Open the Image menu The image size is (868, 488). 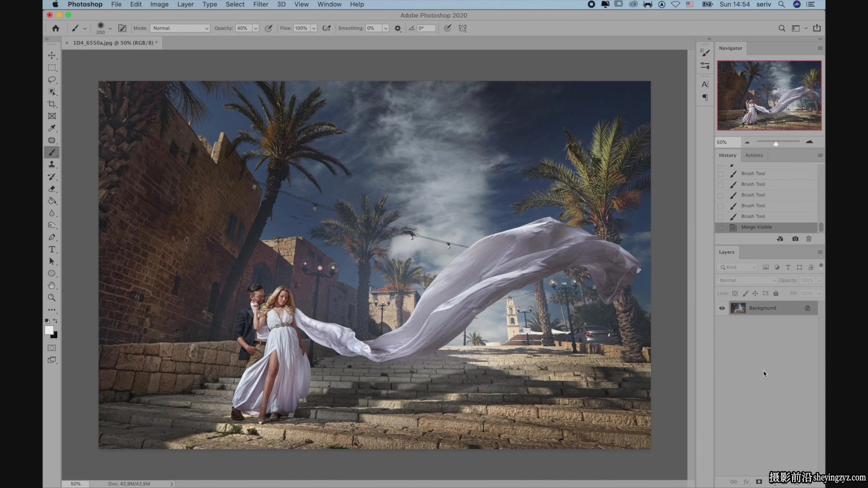coord(159,4)
